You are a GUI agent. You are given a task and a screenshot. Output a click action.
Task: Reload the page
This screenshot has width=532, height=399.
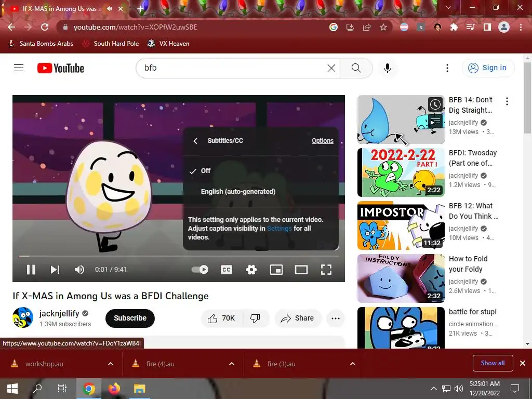point(45,27)
